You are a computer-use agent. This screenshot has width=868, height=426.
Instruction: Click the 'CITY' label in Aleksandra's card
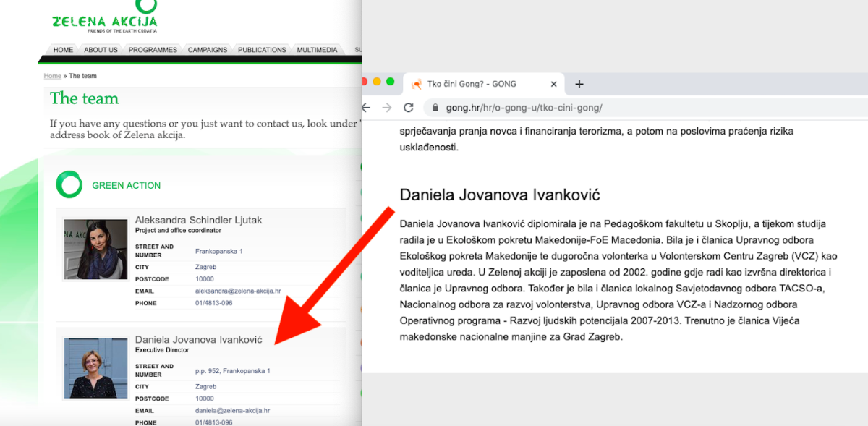coord(142,267)
